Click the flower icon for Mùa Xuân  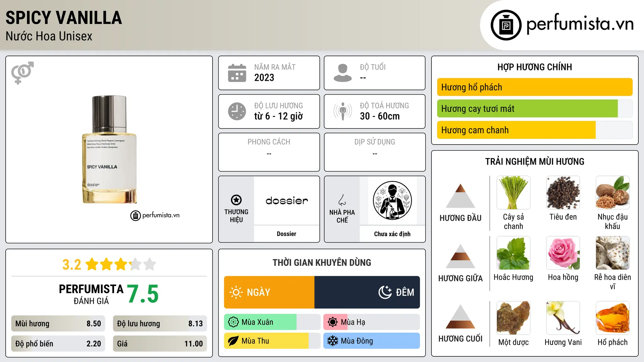[x=233, y=322]
